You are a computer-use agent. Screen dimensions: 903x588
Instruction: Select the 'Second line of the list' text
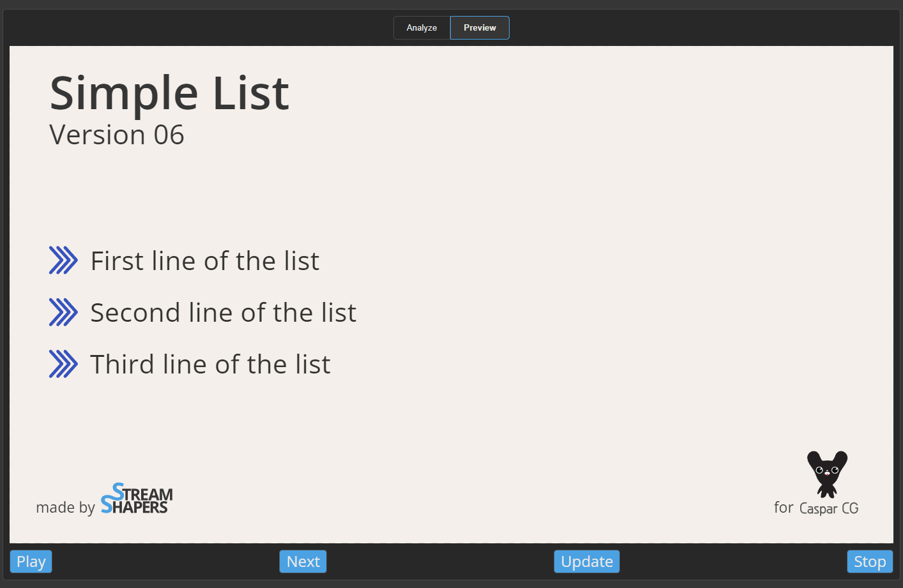(224, 313)
